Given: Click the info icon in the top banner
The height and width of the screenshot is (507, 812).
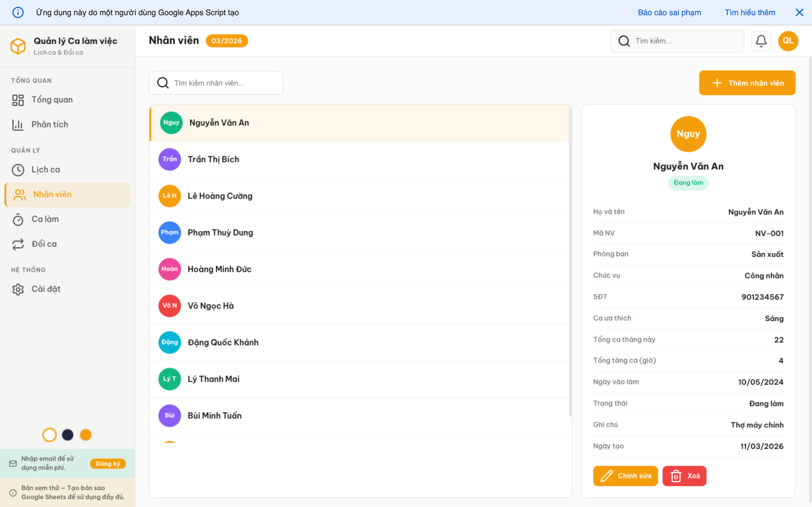Looking at the screenshot, I should tap(18, 12).
